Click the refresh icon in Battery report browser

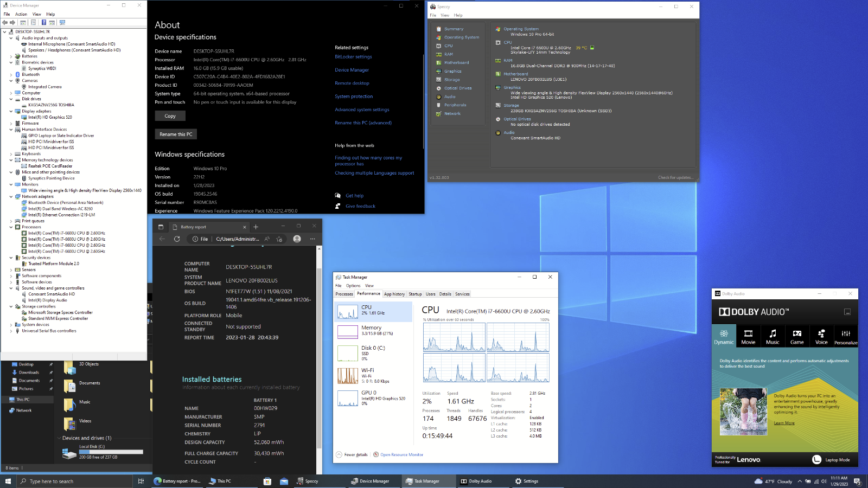(177, 239)
